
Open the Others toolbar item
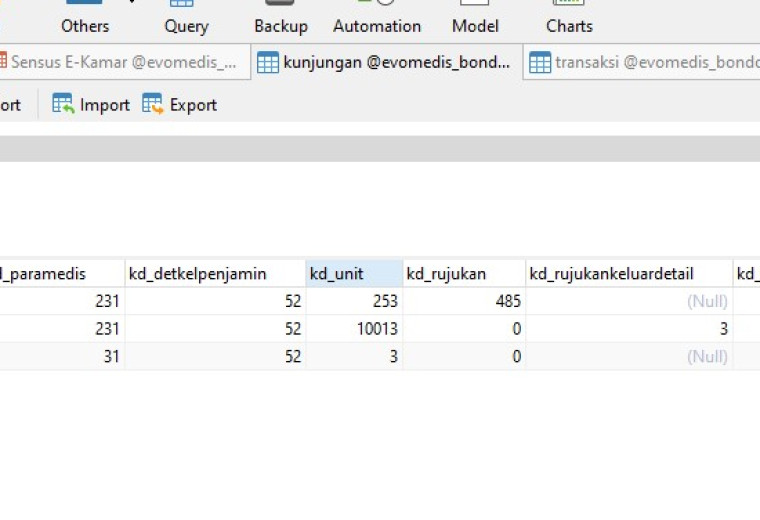click(x=85, y=19)
